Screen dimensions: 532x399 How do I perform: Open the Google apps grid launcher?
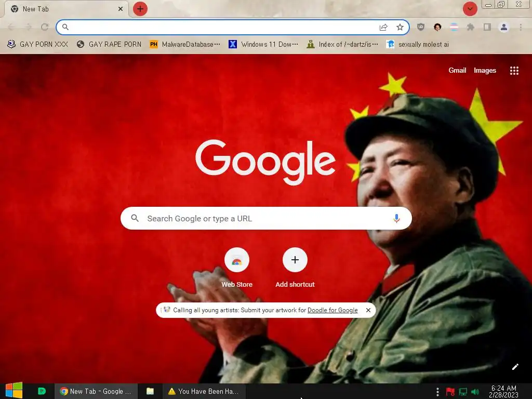point(514,71)
